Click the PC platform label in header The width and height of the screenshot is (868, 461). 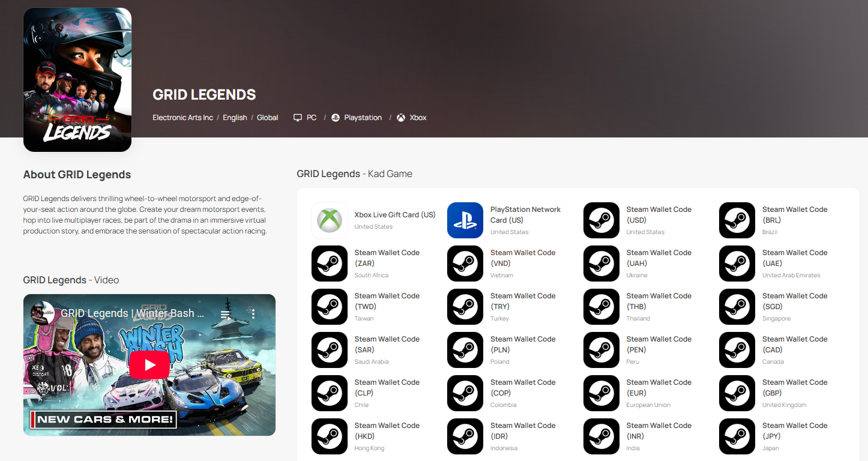click(311, 118)
